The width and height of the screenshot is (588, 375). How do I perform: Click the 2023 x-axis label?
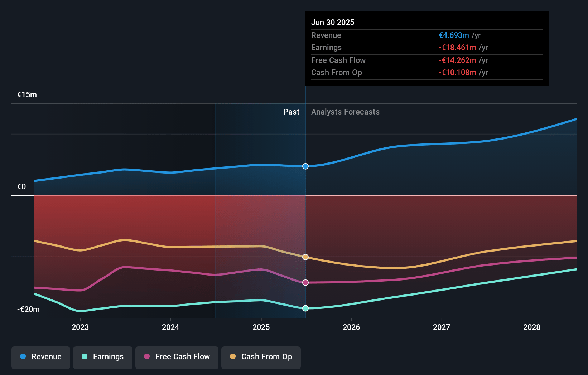(80, 327)
